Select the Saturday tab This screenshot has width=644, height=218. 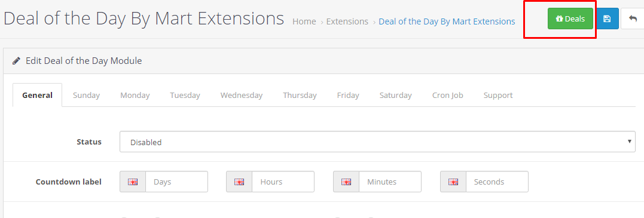[395, 95]
